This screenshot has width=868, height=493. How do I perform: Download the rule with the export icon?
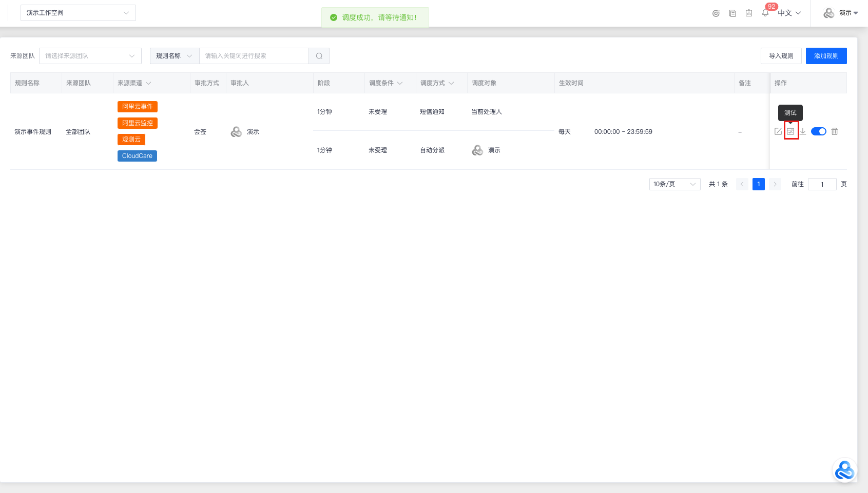click(803, 131)
